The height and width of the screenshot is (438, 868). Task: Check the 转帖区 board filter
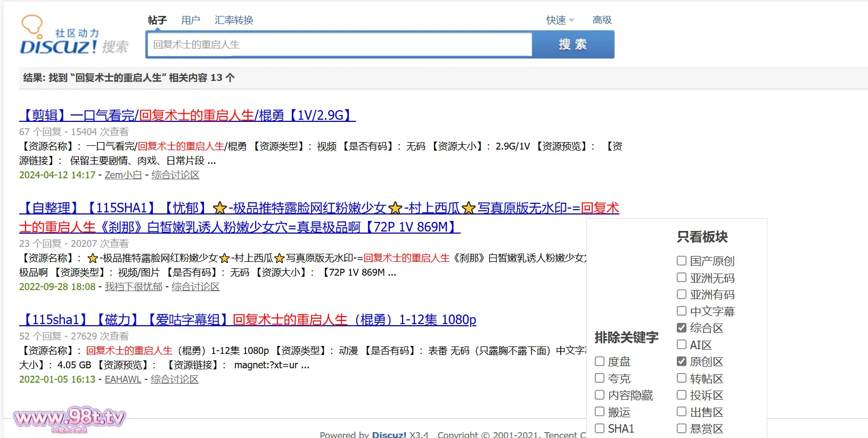point(682,378)
